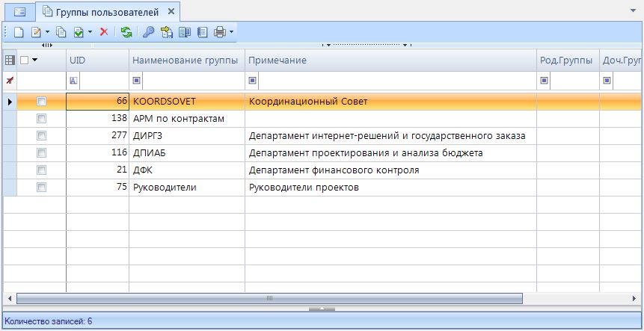Click the UID filter input field
Image resolution: width=644 pixels, height=331 pixels.
pyautogui.click(x=102, y=81)
